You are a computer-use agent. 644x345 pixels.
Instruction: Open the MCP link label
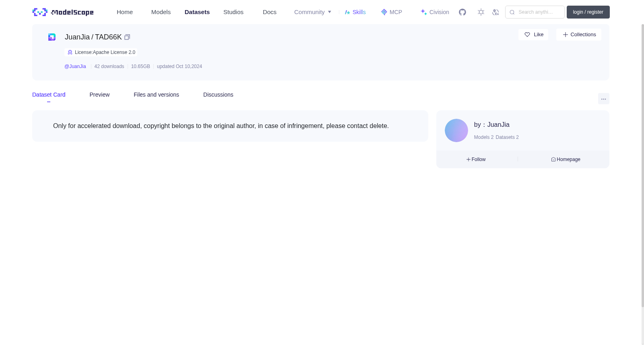(396, 12)
